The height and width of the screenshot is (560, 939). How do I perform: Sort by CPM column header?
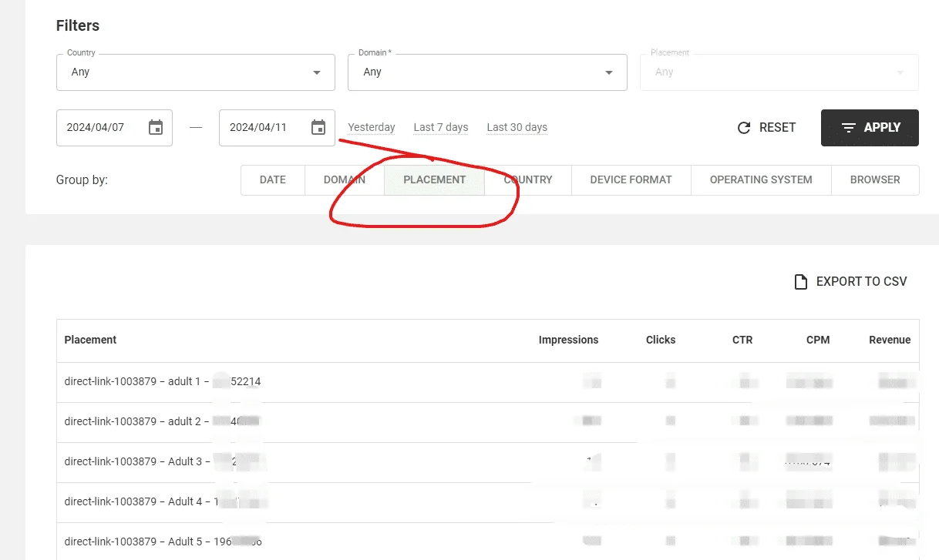click(x=818, y=340)
